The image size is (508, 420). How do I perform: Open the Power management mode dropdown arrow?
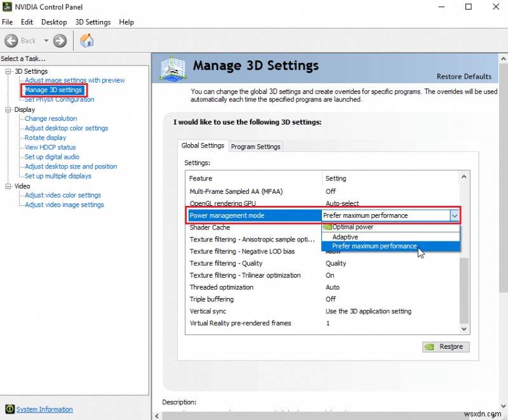[455, 215]
